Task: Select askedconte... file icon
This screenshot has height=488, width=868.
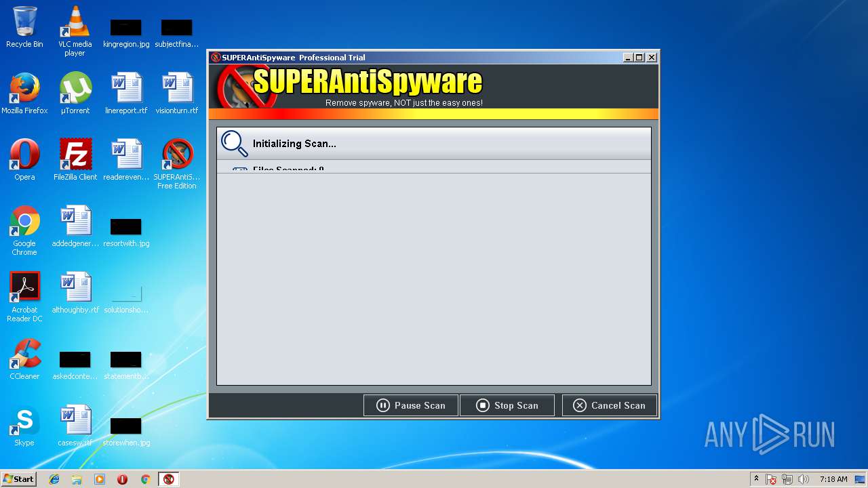Action: pos(75,365)
